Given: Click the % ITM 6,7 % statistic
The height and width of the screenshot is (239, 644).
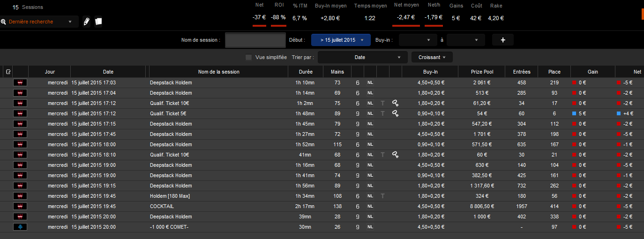Looking at the screenshot, I should (x=300, y=18).
